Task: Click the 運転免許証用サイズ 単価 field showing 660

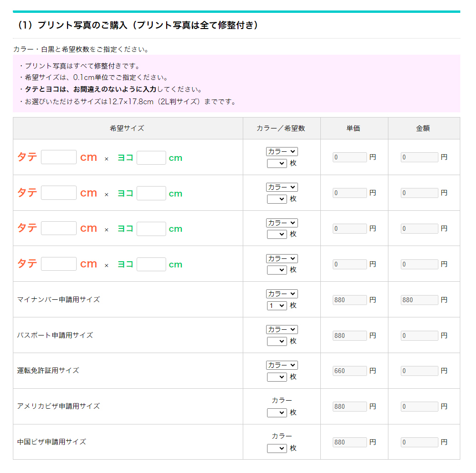Action: point(349,371)
